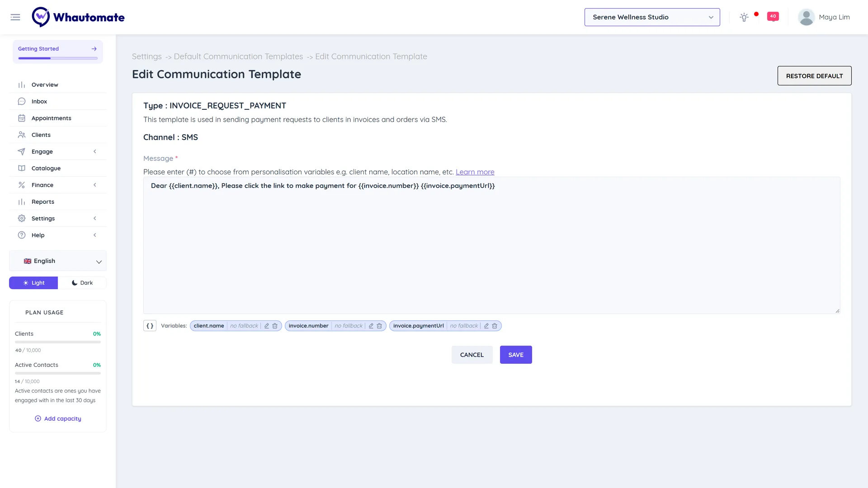Click the Active Contacts usage bar

58,373
